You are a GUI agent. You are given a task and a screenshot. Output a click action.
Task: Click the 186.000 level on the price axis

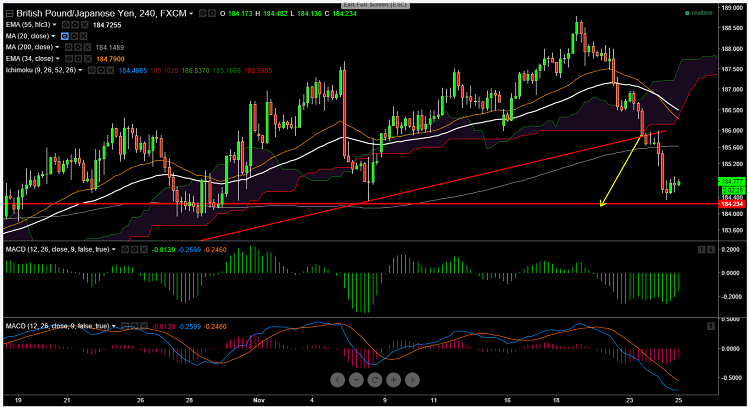[732, 130]
